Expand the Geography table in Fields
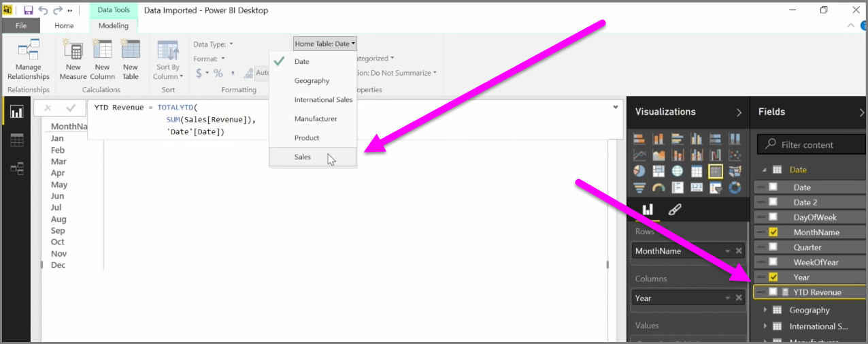This screenshot has height=344, width=868. tap(765, 310)
